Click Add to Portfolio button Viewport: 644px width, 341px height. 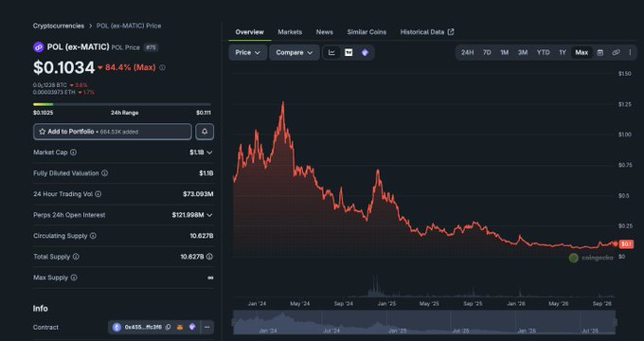(x=113, y=132)
